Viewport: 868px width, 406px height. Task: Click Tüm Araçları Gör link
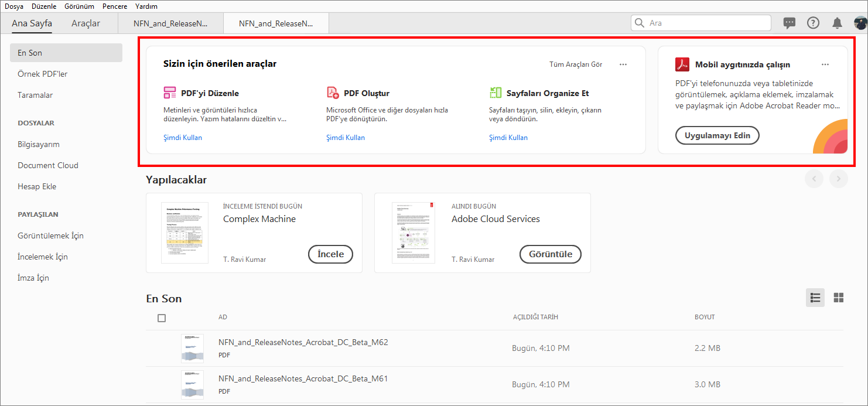[x=576, y=64]
